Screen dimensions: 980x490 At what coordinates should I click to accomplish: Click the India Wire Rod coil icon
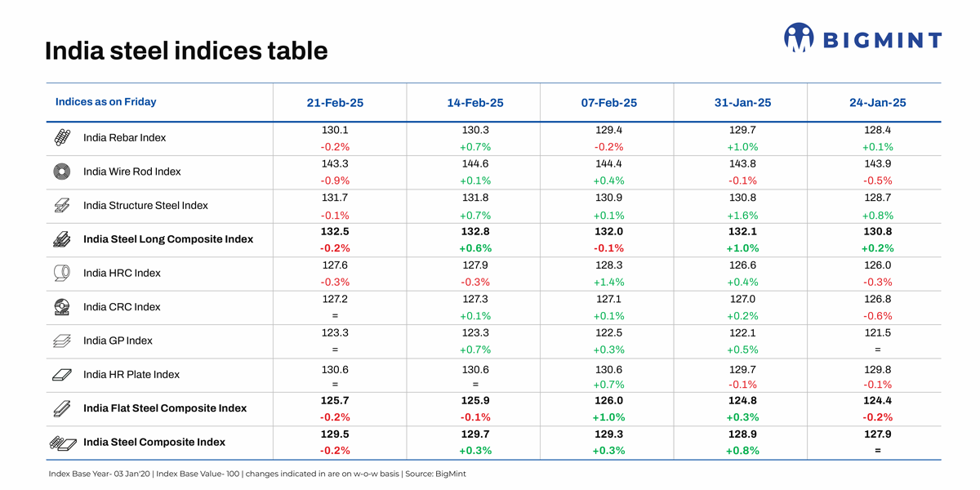[62, 171]
